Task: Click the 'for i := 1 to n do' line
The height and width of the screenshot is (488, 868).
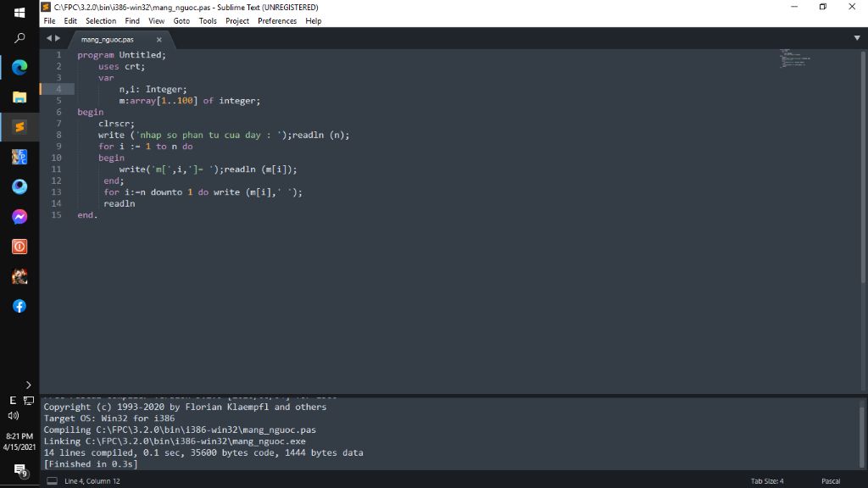Action: coord(146,147)
